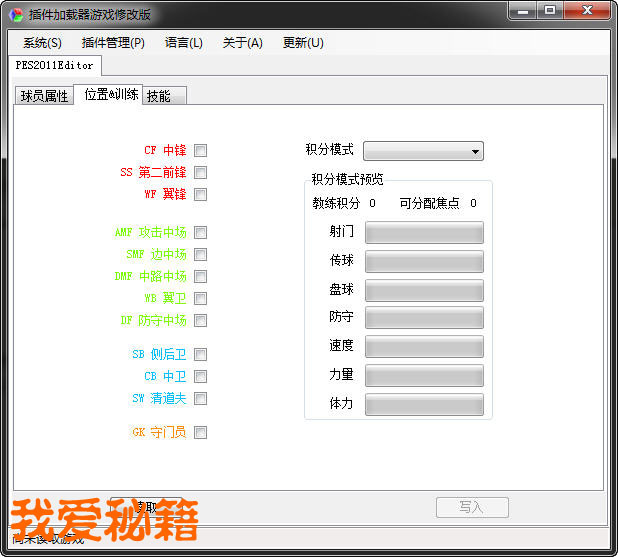Image resolution: width=618 pixels, height=557 pixels.
Task: Open the 系统(S) menu
Action: tap(42, 43)
